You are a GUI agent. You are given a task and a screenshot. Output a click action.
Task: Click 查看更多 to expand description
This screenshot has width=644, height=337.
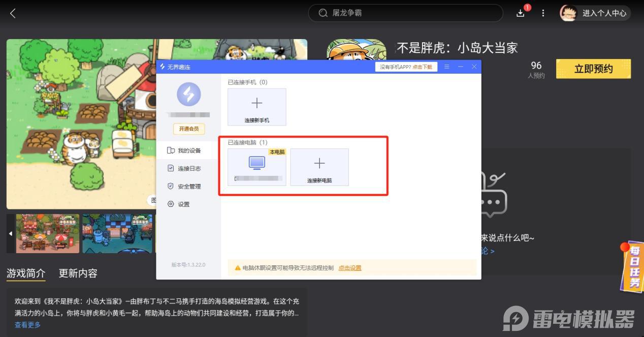[27, 325]
